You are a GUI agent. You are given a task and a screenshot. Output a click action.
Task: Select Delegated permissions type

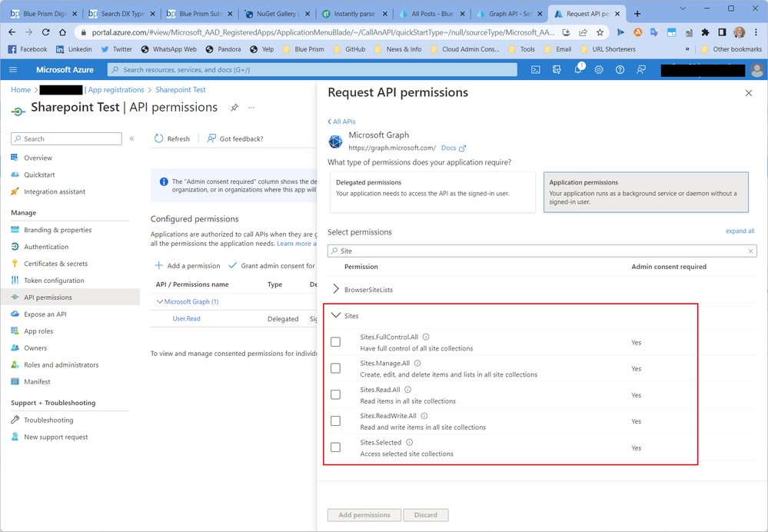pos(433,192)
